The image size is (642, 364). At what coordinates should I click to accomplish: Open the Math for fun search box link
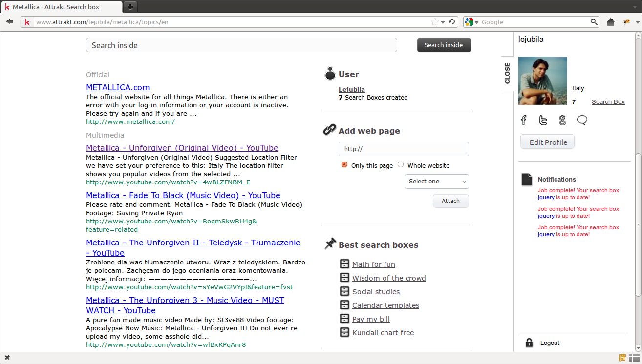tap(374, 264)
